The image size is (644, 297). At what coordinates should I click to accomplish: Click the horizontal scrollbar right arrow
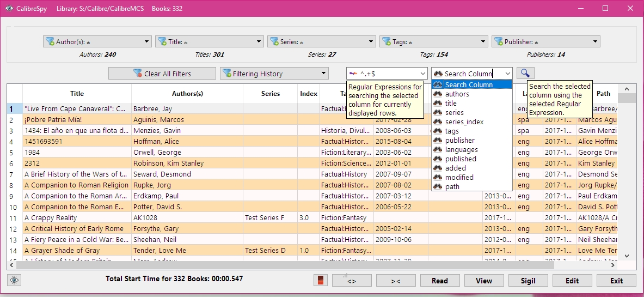pyautogui.click(x=613, y=265)
